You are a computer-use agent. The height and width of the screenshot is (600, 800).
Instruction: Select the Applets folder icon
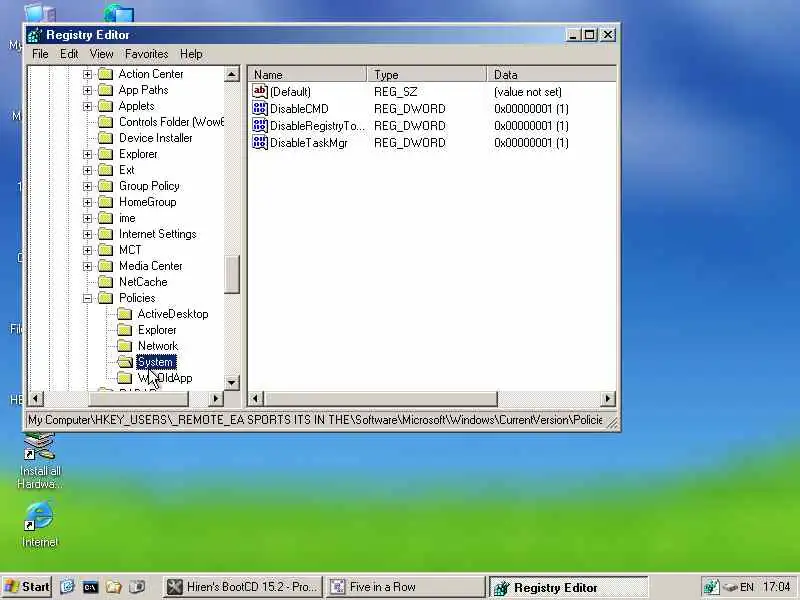106,106
